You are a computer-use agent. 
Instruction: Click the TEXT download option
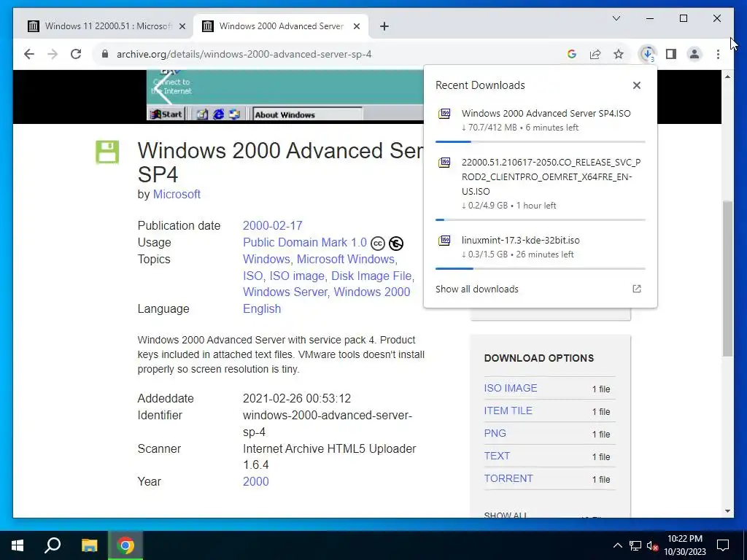point(497,456)
